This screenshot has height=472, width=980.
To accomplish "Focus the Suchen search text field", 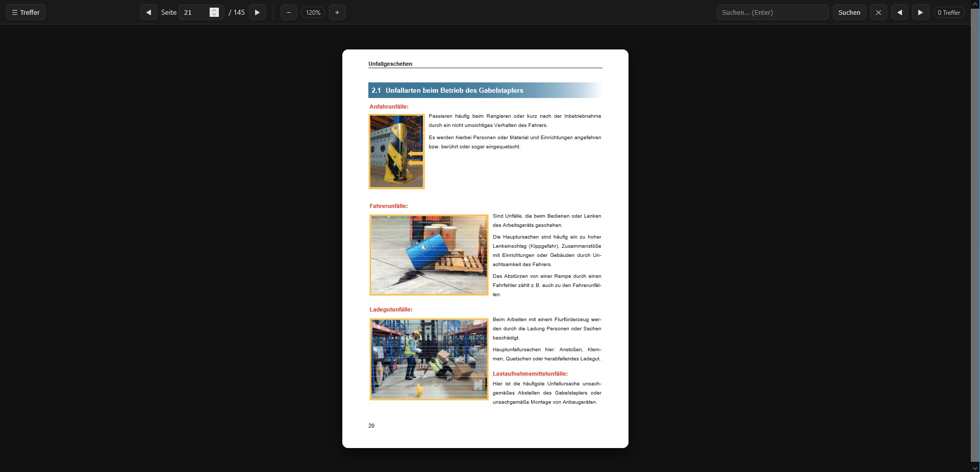I will tap(772, 12).
